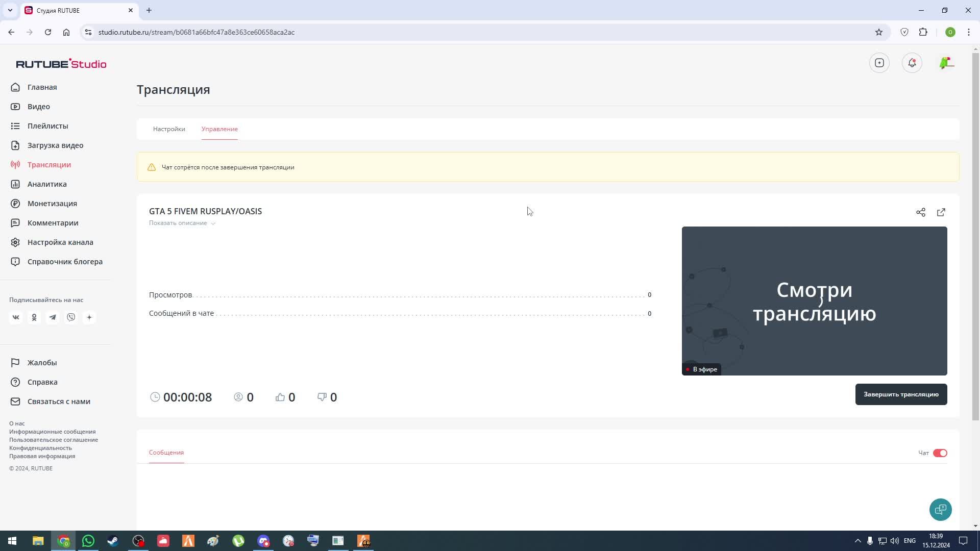Open the notifications bell
Viewport: 980px width, 551px height.
point(912,63)
